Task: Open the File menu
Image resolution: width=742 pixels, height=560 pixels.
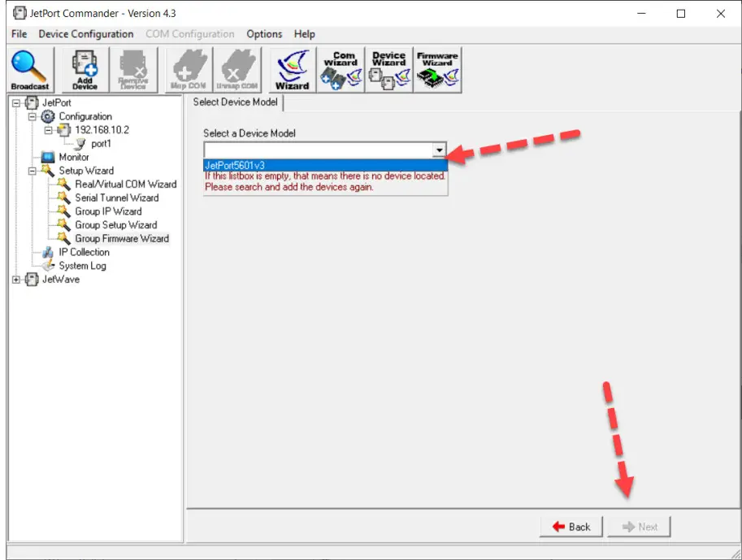Action: (20, 34)
